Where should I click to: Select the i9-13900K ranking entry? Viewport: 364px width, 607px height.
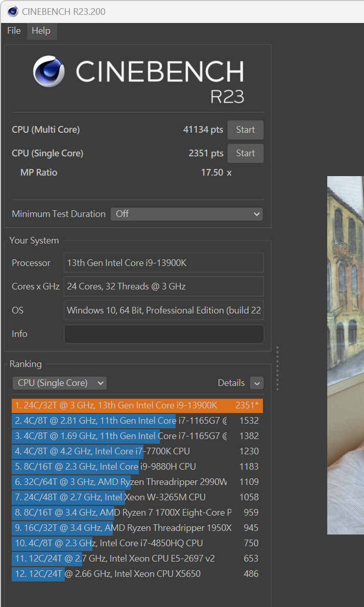[x=137, y=406]
